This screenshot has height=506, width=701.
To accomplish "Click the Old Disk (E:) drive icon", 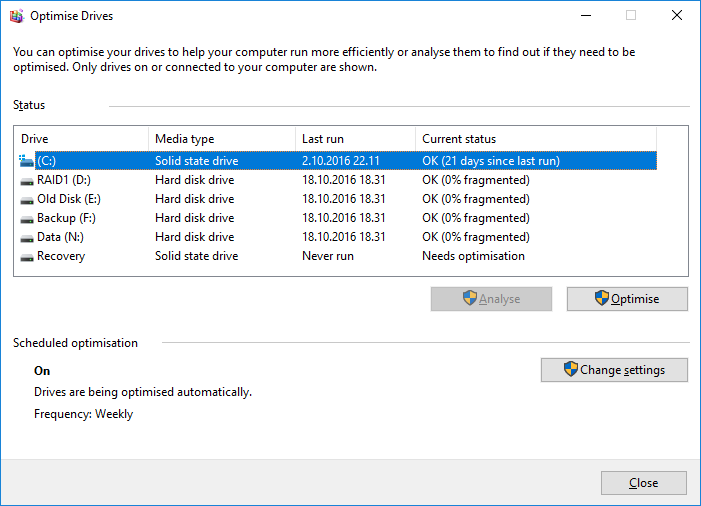I will (x=27, y=200).
